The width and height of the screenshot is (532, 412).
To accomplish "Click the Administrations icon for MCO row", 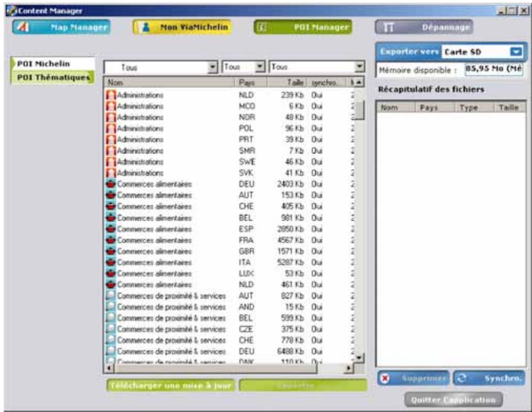I will point(110,106).
